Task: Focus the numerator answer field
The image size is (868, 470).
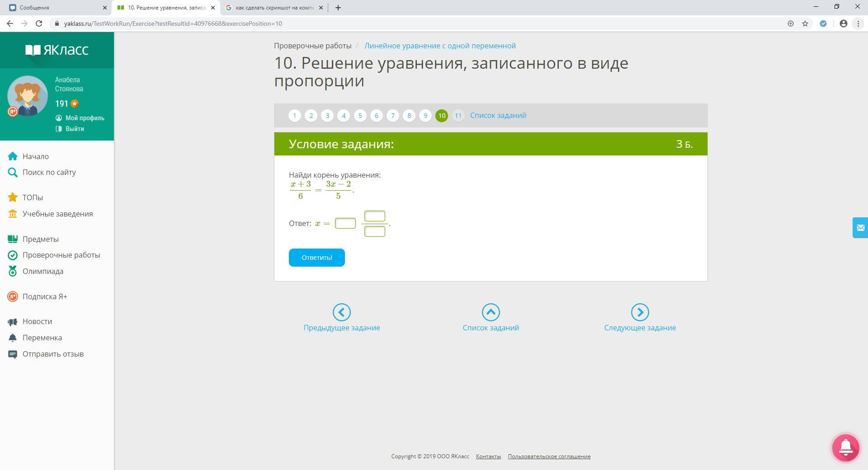Action: (x=375, y=216)
